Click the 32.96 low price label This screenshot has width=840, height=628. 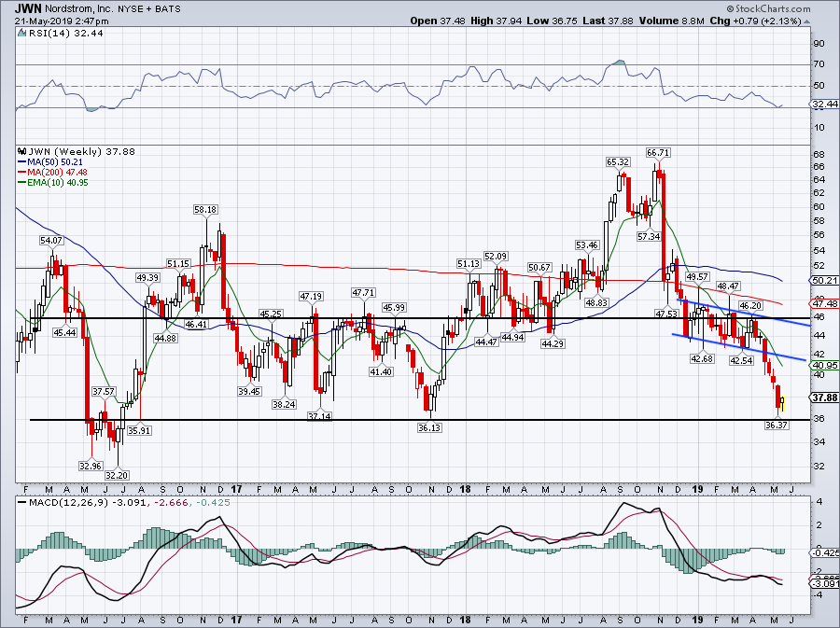click(91, 467)
